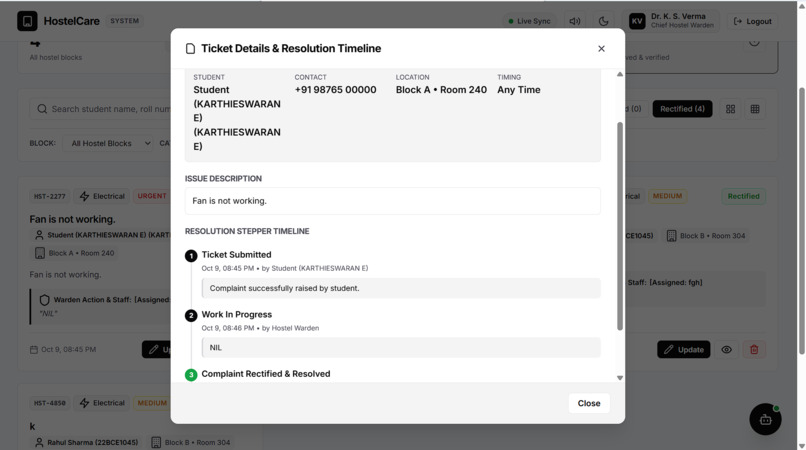Click step 3 Complaint Rectified marker
Screen dimensions: 806x450
[x=191, y=375]
